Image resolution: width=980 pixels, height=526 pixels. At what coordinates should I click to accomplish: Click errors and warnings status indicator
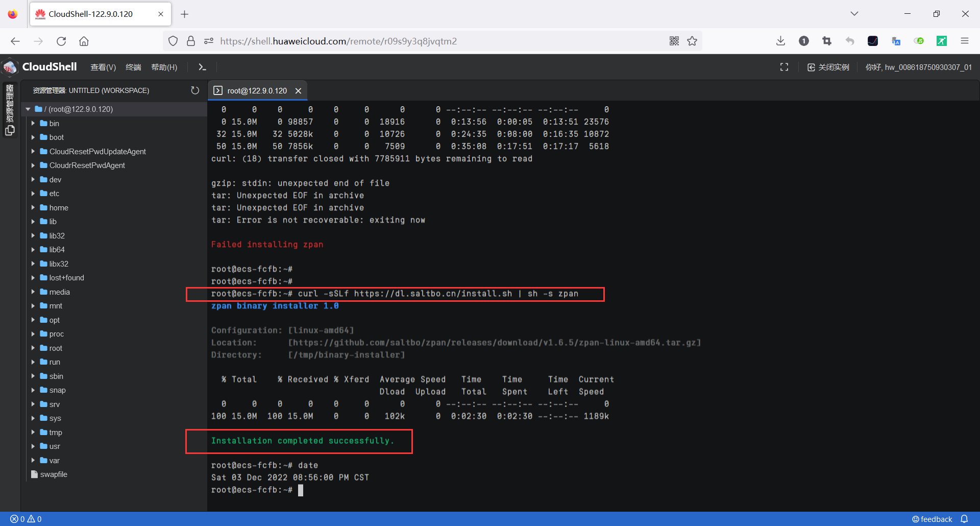(x=26, y=519)
